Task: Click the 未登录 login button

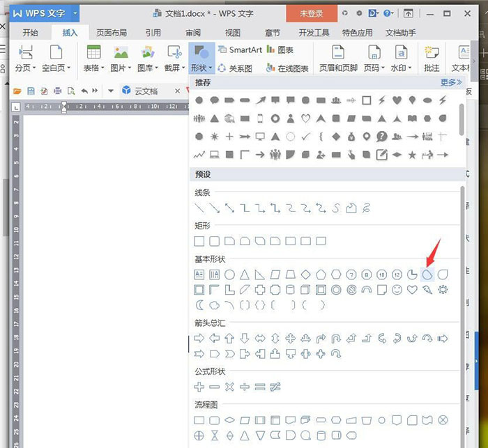Action: [x=312, y=14]
